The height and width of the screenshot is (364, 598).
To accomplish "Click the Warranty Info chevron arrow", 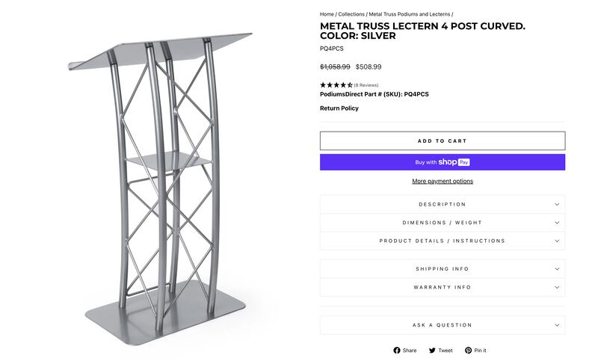I will 557,287.
